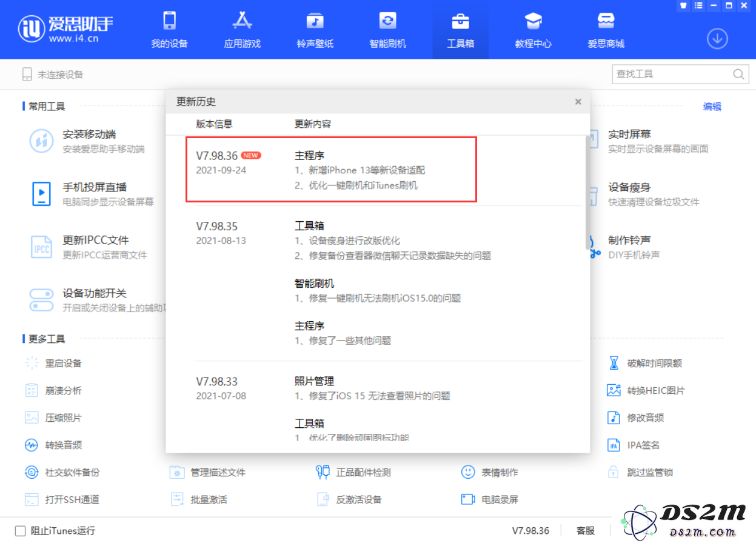Click 转换音频 icon

[x=32, y=445]
